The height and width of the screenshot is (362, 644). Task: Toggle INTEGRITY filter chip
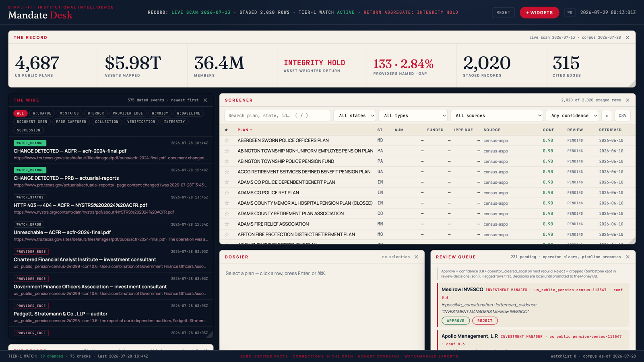pyautogui.click(x=174, y=122)
